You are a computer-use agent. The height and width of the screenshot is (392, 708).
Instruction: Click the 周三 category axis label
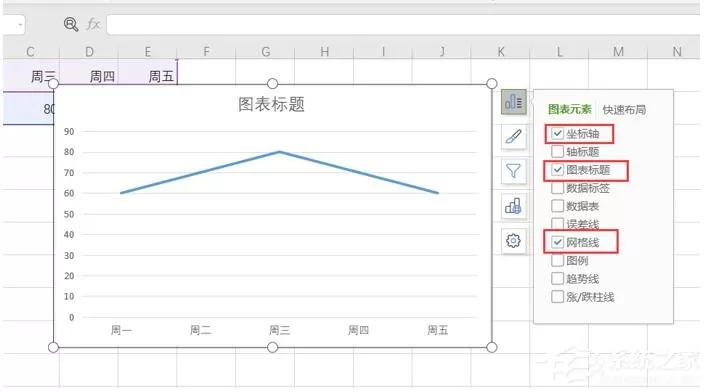pyautogui.click(x=279, y=330)
